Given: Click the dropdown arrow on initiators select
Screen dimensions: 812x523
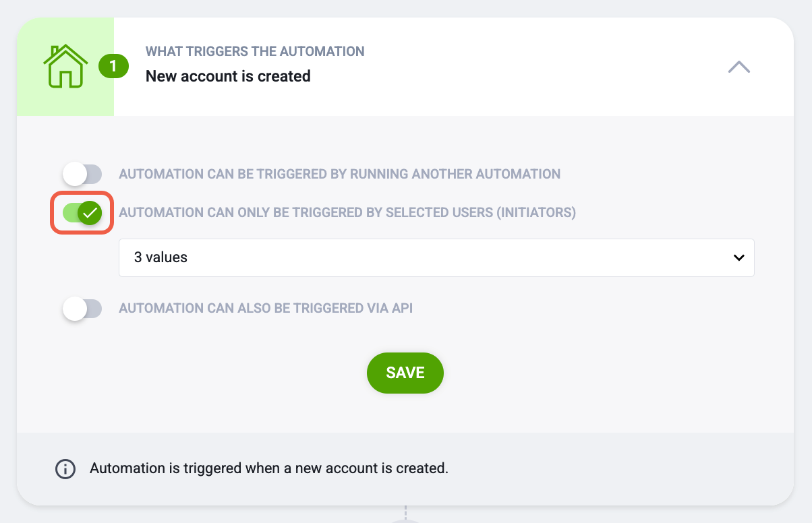Looking at the screenshot, I should pyautogui.click(x=739, y=257).
